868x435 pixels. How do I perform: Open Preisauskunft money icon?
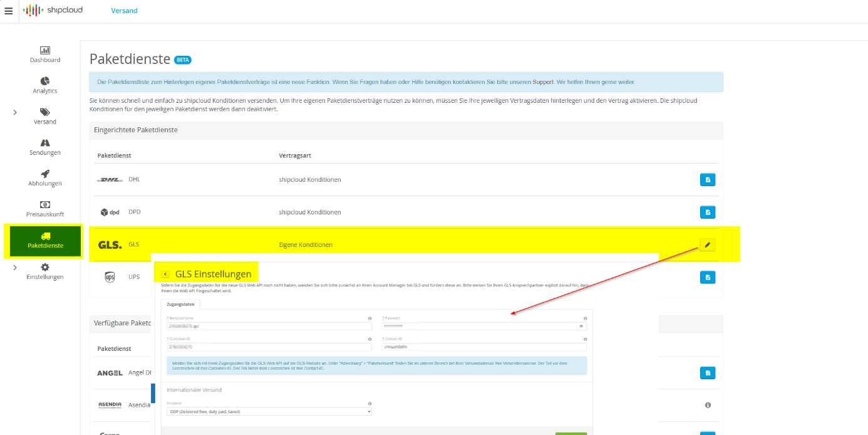(45, 205)
